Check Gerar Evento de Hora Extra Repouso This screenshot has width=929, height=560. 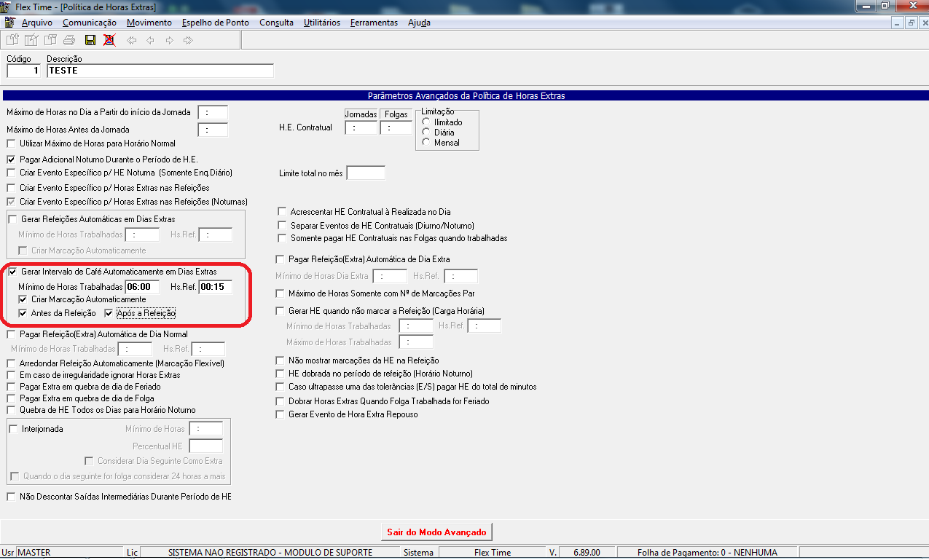click(x=281, y=414)
